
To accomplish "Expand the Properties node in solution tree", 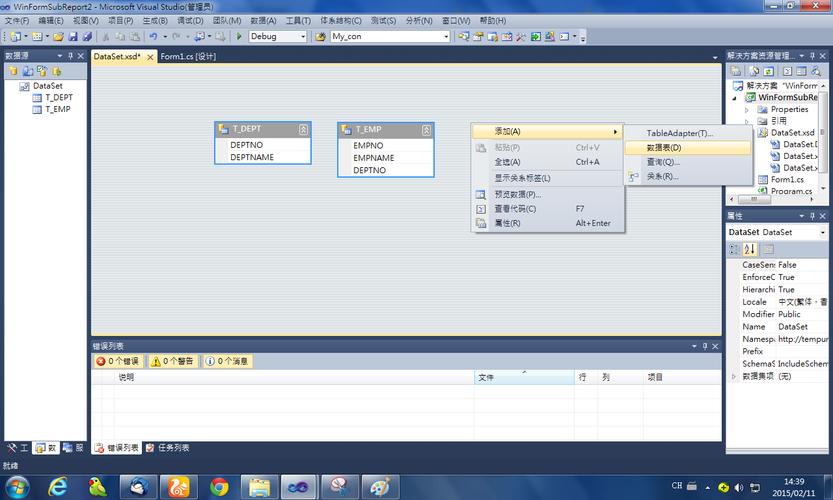I will (x=748, y=110).
